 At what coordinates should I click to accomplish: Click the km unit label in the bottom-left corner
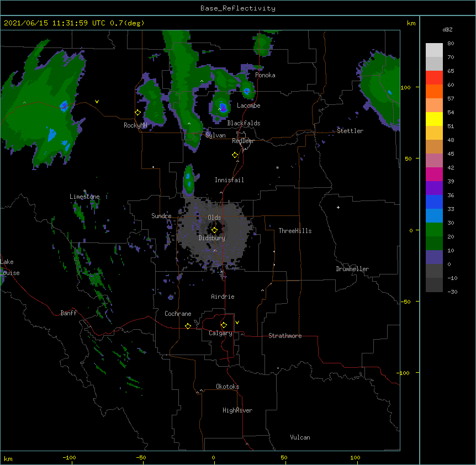[x=8, y=458]
